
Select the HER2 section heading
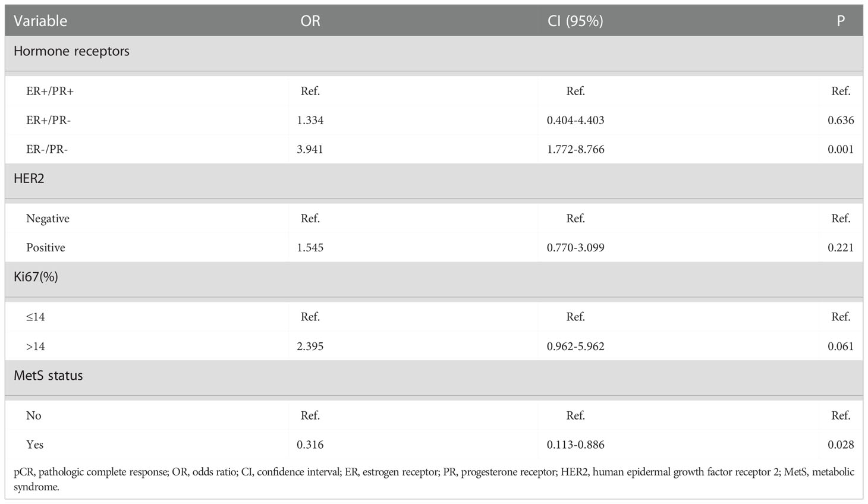(x=29, y=178)
